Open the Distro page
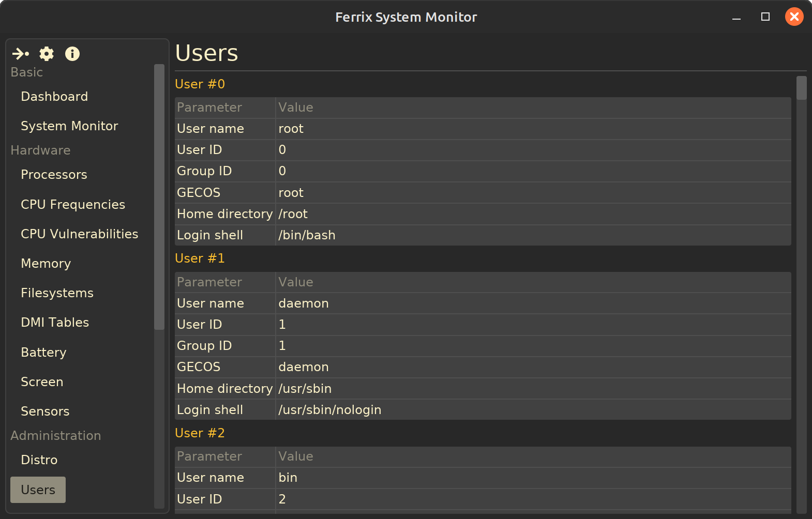Screen dimensions: 812x519 39,460
